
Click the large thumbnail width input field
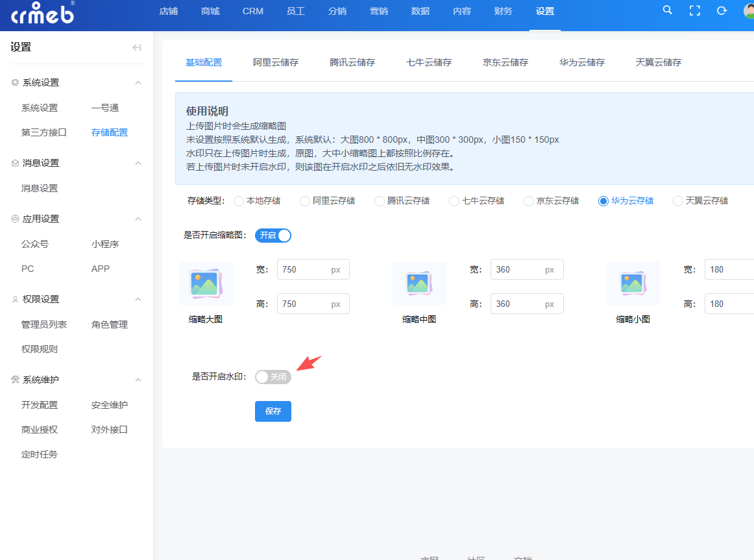313,270
